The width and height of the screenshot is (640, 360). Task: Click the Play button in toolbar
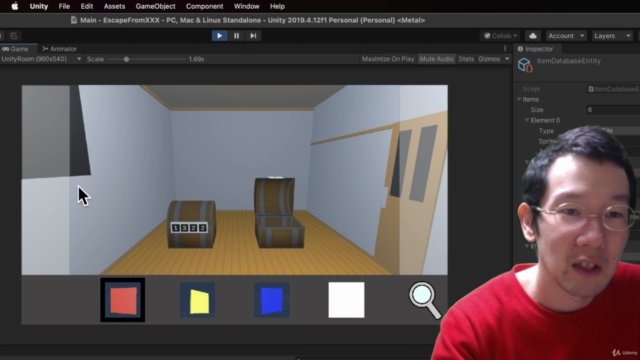tap(220, 36)
